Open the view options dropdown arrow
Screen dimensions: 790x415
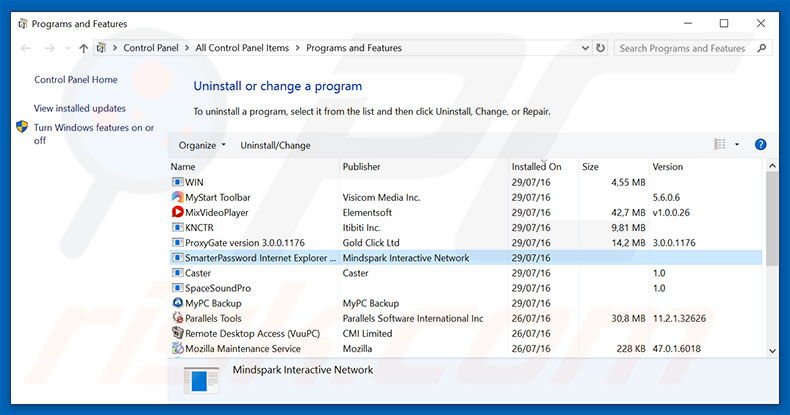pos(737,145)
